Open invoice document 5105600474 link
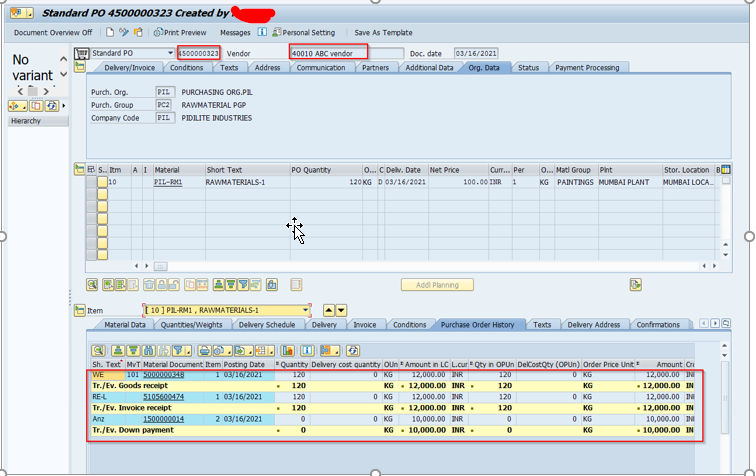756x476 pixels. (x=163, y=396)
